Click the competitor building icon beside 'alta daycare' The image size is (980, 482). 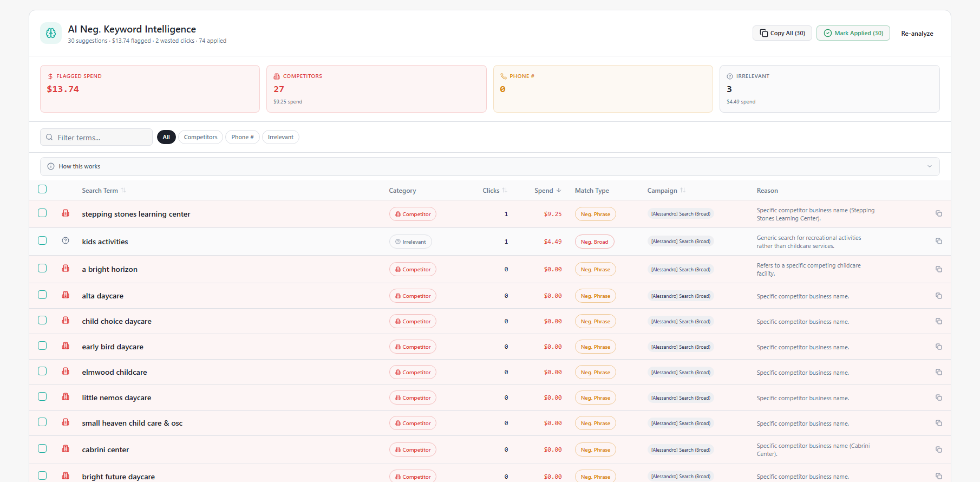(x=66, y=295)
